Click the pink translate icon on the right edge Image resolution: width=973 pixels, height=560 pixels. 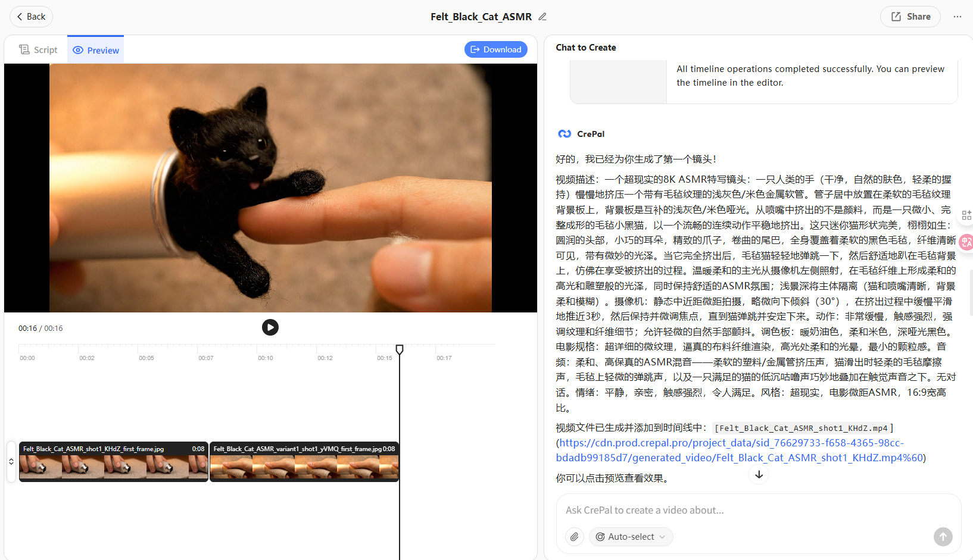[966, 242]
